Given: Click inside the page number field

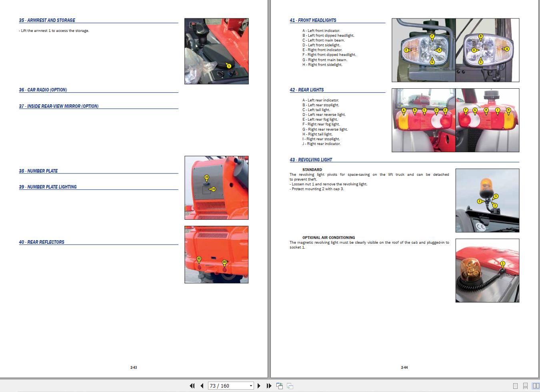Looking at the screenshot, I should tap(224, 386).
